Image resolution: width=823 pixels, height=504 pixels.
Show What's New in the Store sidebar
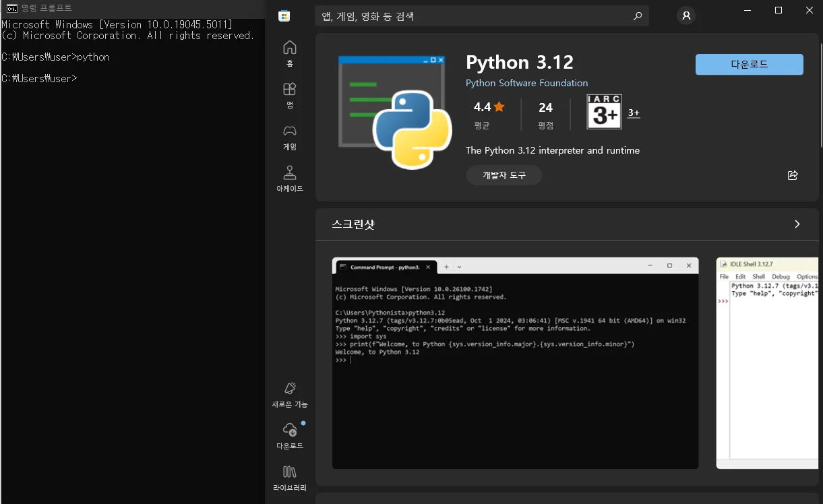tap(290, 395)
